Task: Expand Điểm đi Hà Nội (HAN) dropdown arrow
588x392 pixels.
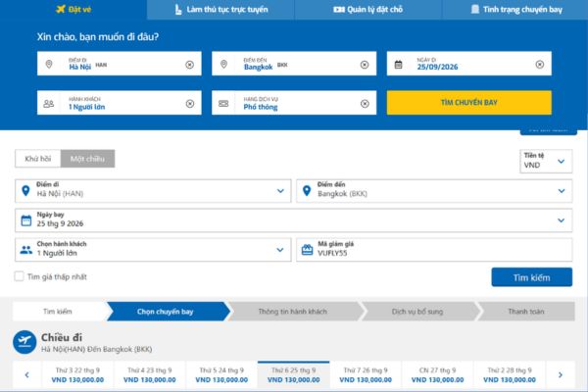Action: tap(280, 191)
